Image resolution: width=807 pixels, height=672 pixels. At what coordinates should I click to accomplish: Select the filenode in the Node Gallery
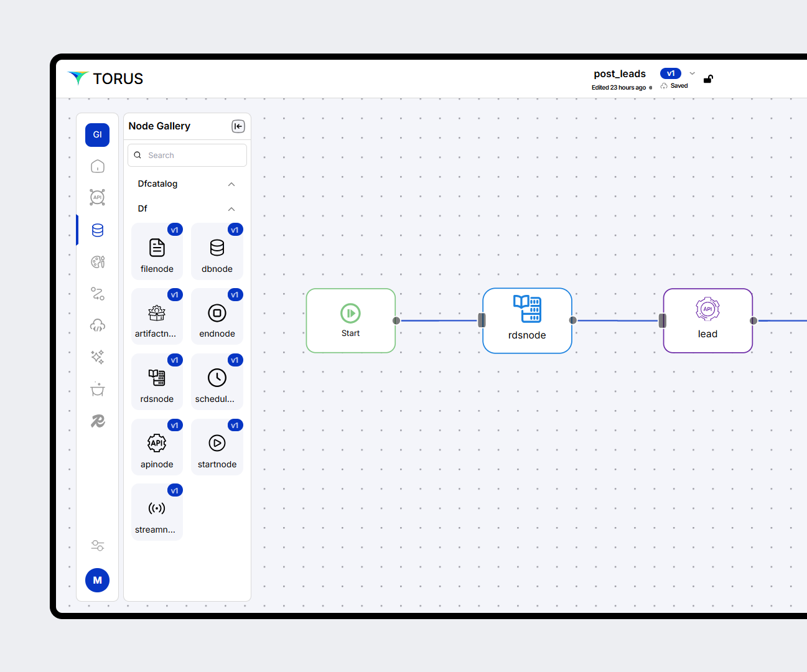point(157,251)
